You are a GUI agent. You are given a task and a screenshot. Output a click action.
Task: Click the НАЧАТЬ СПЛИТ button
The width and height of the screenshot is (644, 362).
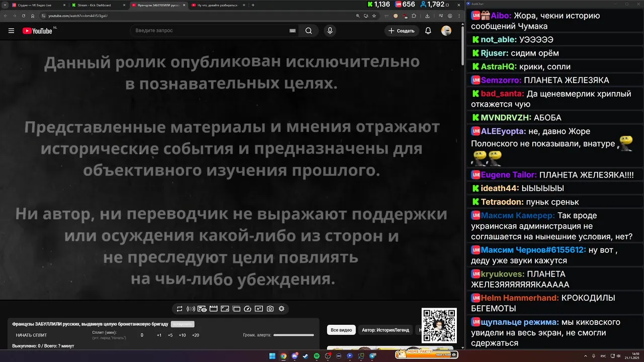[x=31, y=335]
